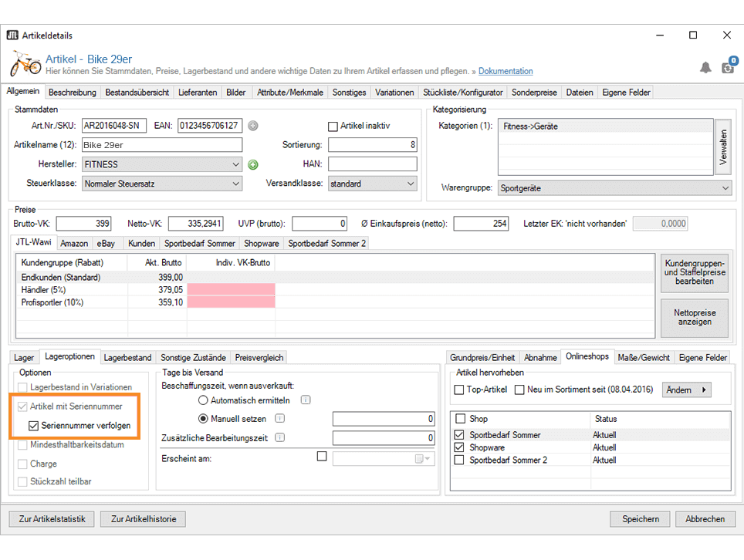Click the notification bell icon
The height and width of the screenshot is (560, 744).
click(705, 68)
